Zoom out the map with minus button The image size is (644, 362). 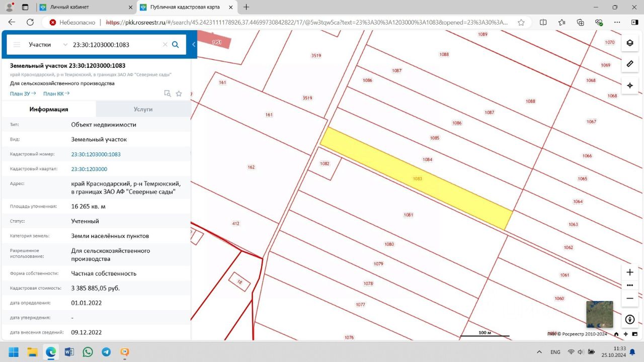(629, 298)
